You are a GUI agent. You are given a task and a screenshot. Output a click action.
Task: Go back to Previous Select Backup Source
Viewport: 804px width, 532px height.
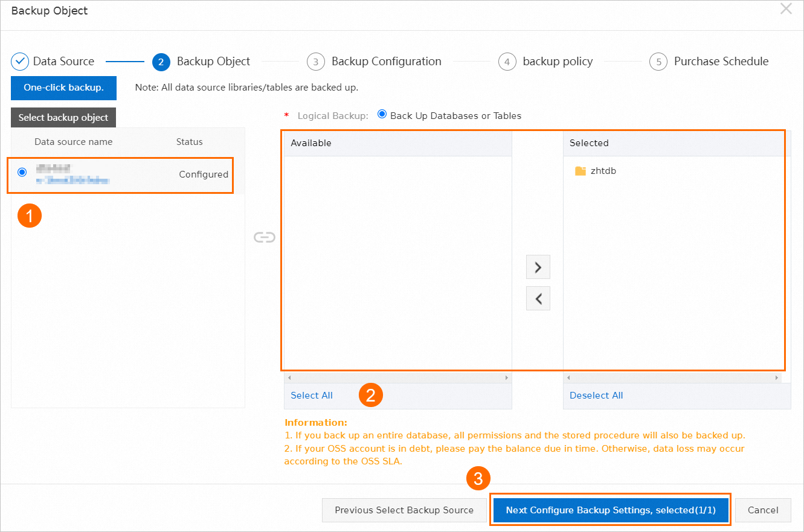404,510
